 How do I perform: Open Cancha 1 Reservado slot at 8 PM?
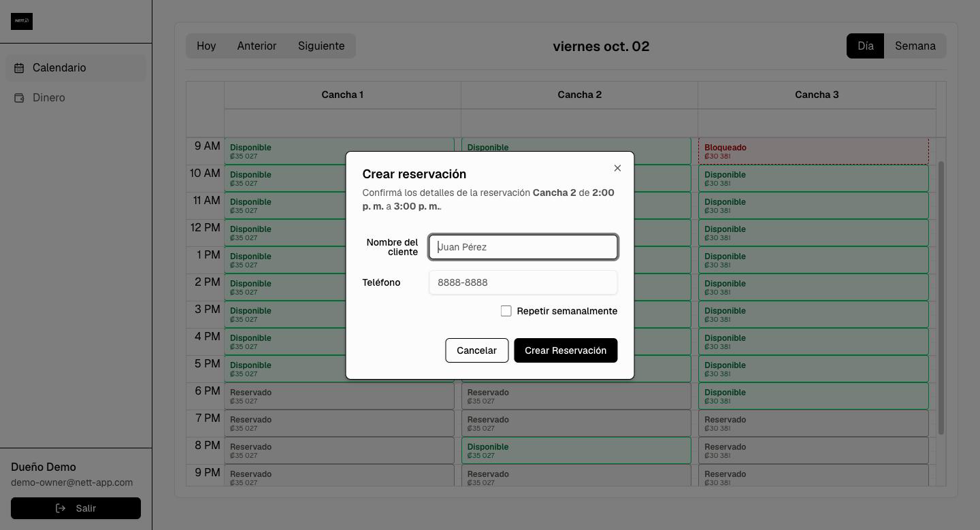[x=339, y=450]
